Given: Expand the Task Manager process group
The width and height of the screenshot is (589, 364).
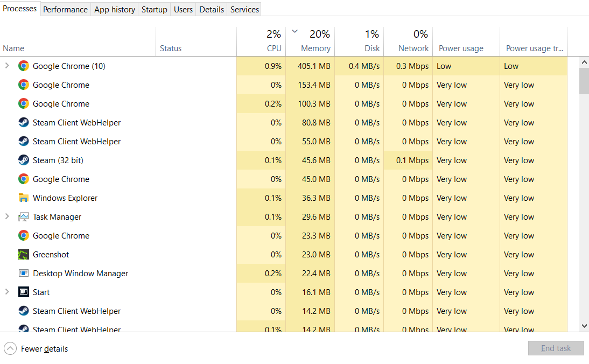Looking at the screenshot, I should pos(7,216).
